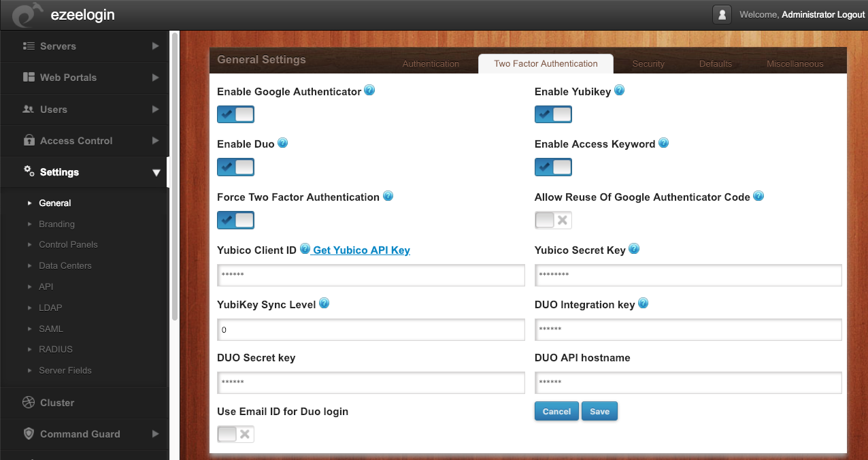The height and width of the screenshot is (460, 868).
Task: Collapse the Settings menu arrow
Action: click(156, 173)
